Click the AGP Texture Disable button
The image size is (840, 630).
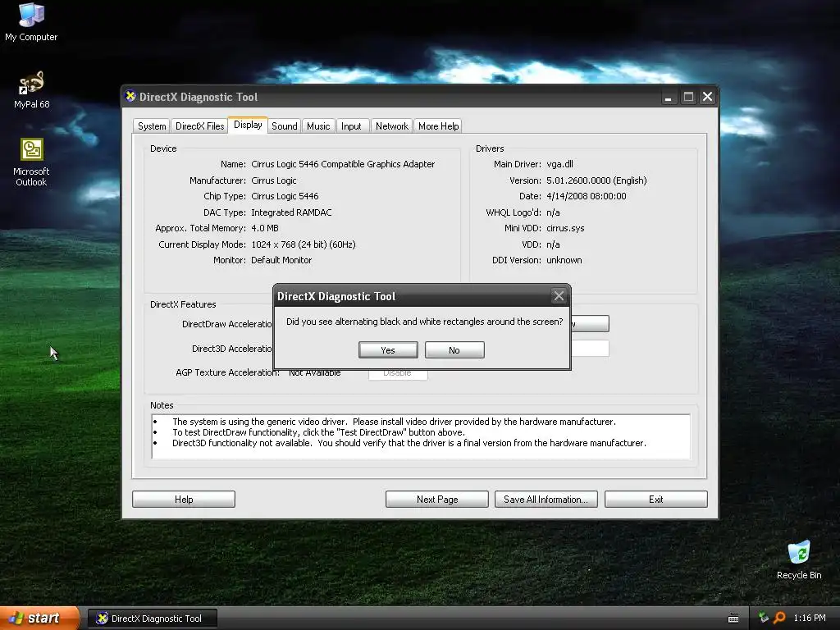[x=398, y=374]
